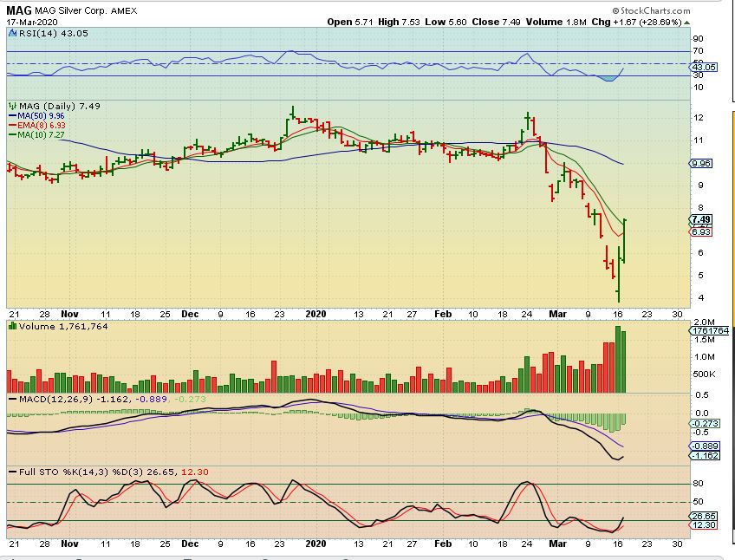735x560 pixels.
Task: Select the bold MAG ticker symbol in header
Action: [19, 10]
